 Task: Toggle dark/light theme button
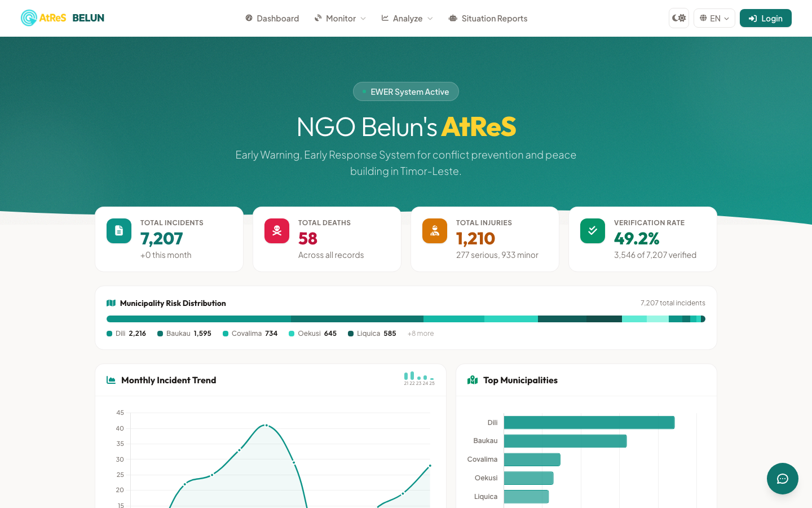point(679,18)
